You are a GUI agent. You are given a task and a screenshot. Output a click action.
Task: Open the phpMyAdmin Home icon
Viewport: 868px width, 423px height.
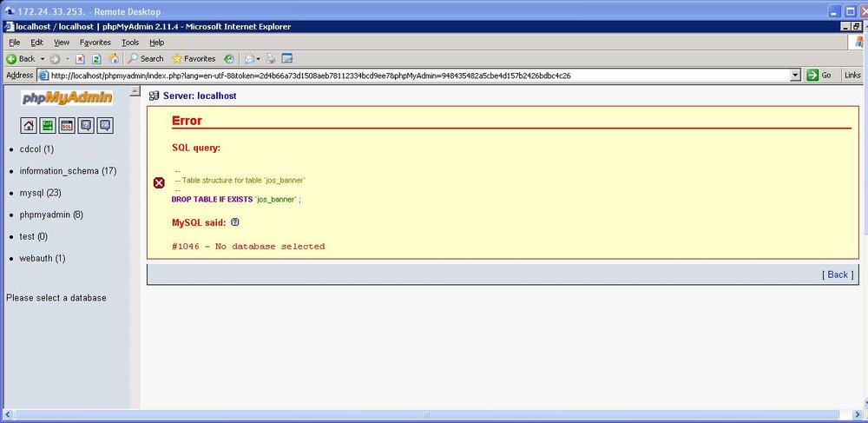pos(29,126)
